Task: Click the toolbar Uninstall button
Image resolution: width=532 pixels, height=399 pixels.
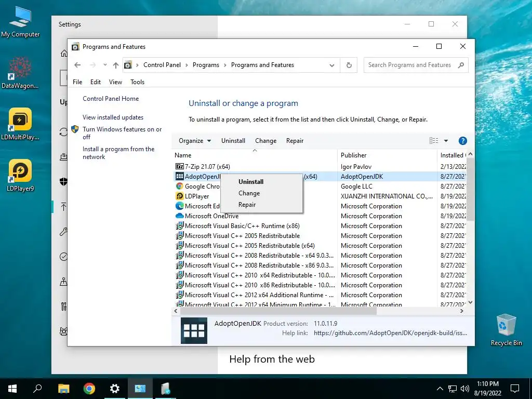Action: [233, 141]
